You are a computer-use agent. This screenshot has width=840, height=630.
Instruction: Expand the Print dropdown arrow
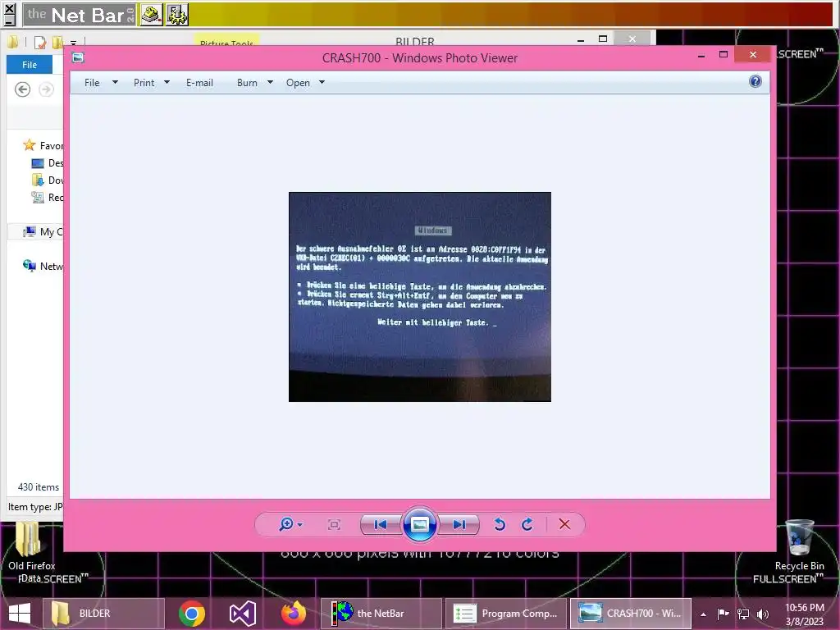point(167,83)
